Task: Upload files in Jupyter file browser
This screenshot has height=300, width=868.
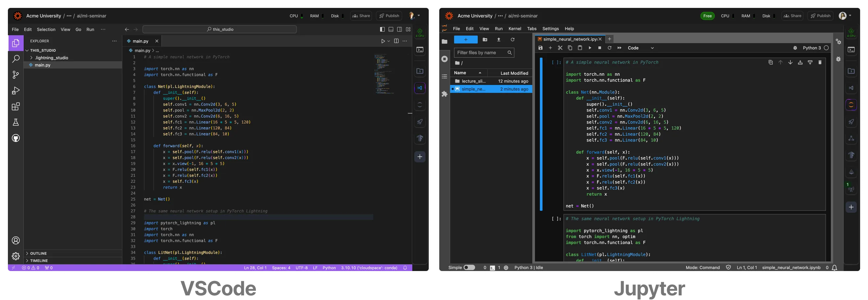Action: (499, 40)
